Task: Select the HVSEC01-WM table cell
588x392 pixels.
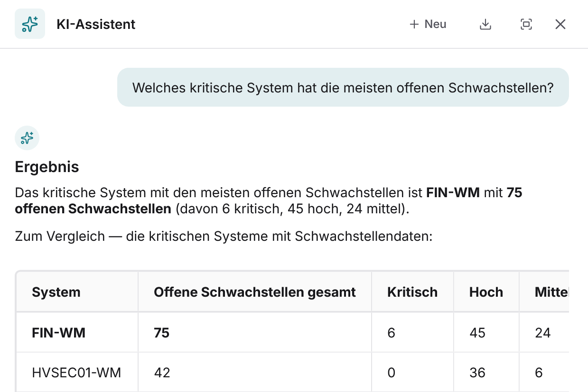Action: point(76,373)
